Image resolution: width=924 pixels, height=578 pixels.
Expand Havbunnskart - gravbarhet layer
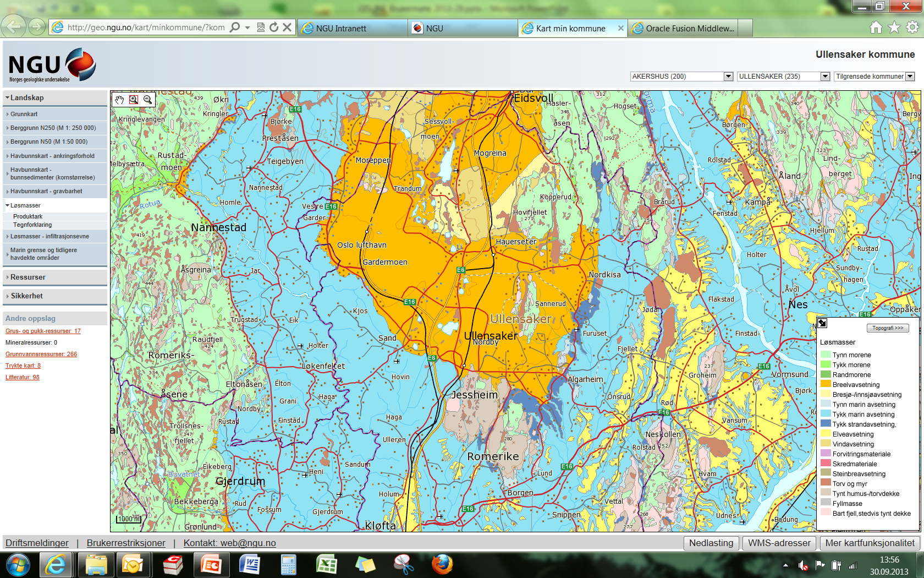tap(54, 192)
